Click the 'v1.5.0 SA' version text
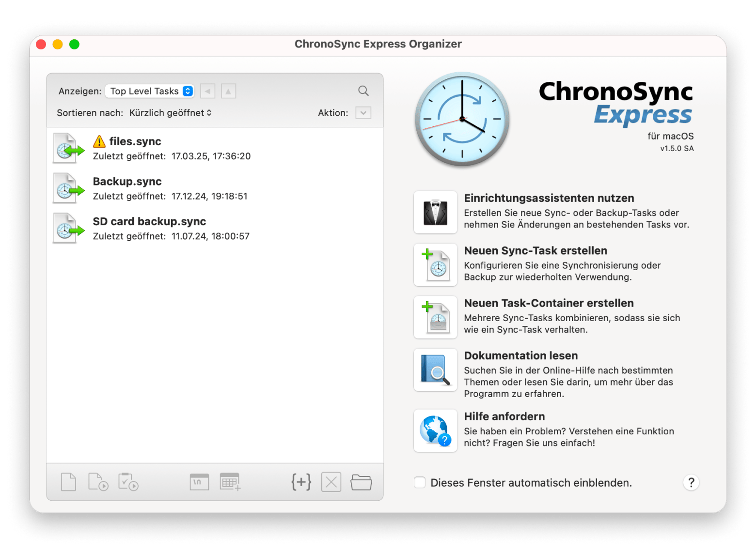Screen dimensions: 756x552 (677, 149)
